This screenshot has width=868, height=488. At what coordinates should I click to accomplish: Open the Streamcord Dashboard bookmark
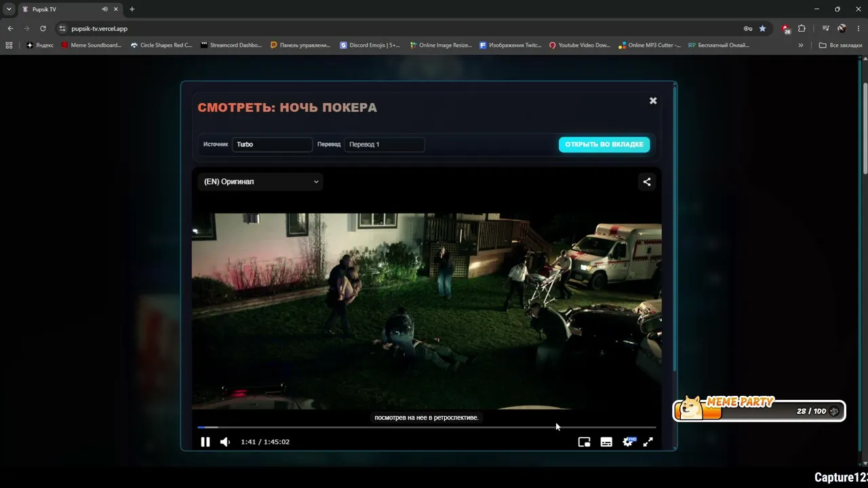231,45
